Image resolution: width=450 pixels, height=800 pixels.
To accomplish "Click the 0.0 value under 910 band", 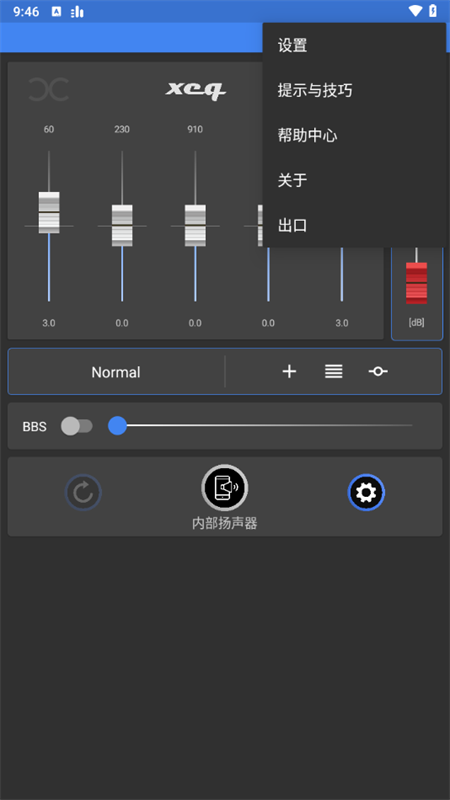I will click(195, 323).
